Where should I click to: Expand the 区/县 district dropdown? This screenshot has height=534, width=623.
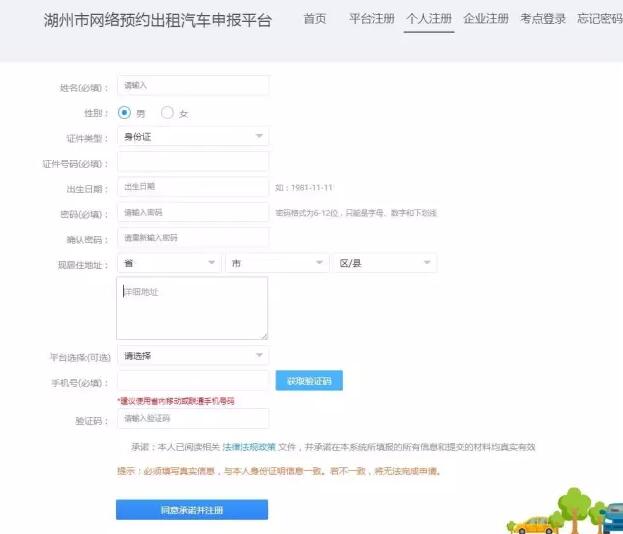tap(384, 263)
